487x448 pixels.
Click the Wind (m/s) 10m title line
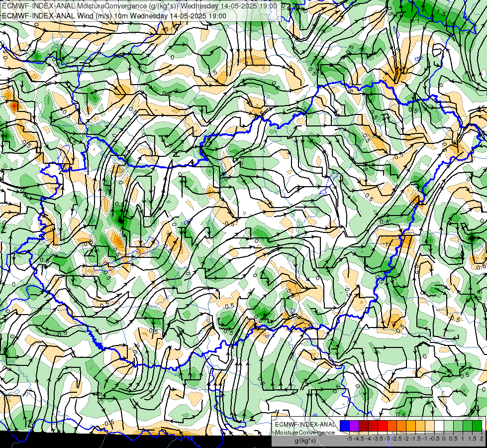point(114,16)
